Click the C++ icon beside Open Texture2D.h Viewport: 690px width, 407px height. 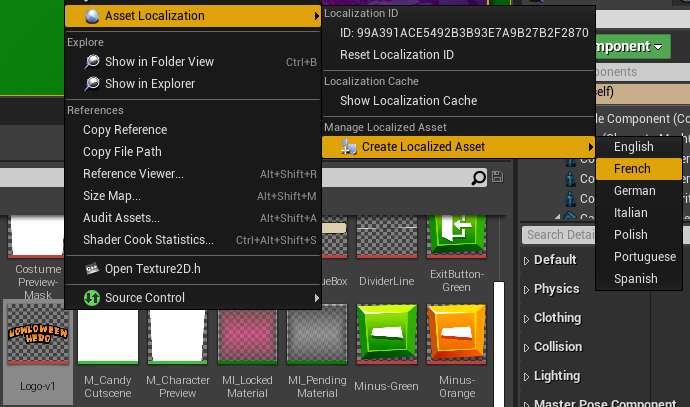92,269
